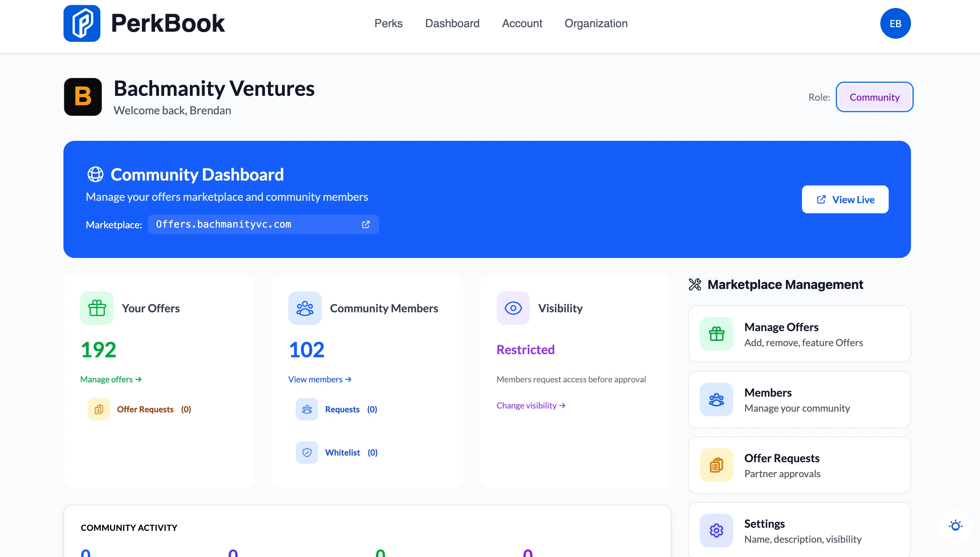Click the Bachmanity Ventures heading
The width and height of the screenshot is (980, 557).
pos(214,89)
